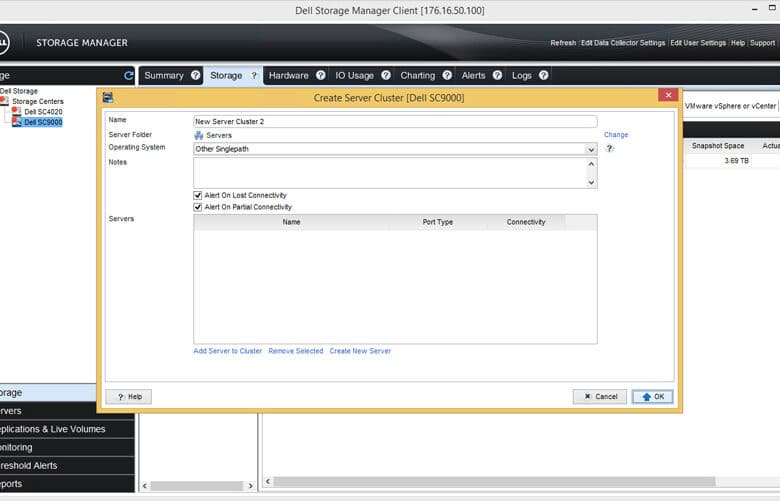Switch to the Summary tab
This screenshot has width=780, height=501.
coord(164,76)
